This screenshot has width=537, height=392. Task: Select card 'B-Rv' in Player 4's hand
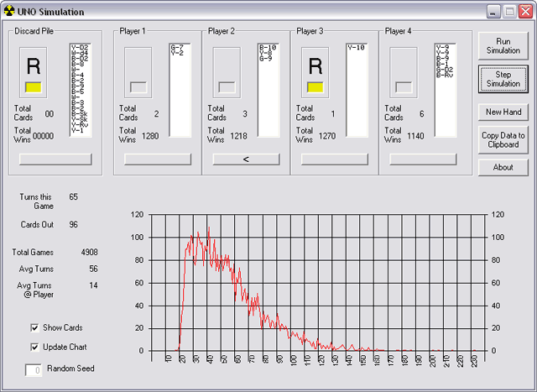tap(444, 75)
